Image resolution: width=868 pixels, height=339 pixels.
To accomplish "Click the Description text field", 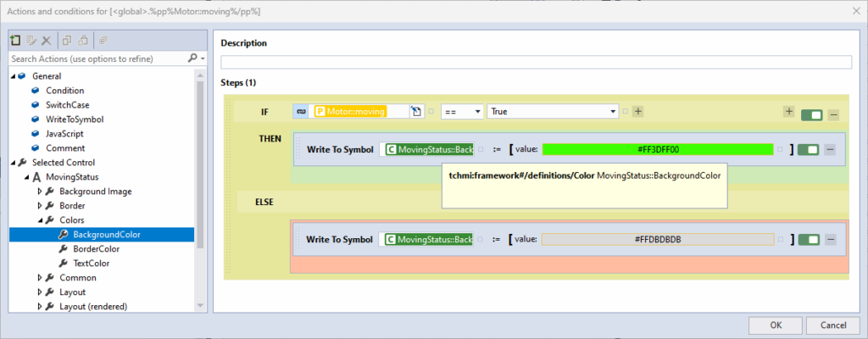I will 536,62.
